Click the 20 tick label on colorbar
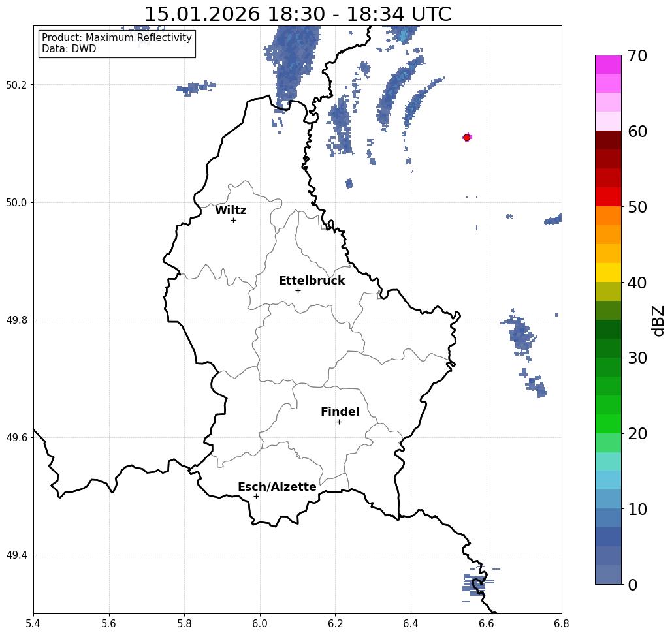Image resolution: width=672 pixels, height=635 pixels. (637, 434)
